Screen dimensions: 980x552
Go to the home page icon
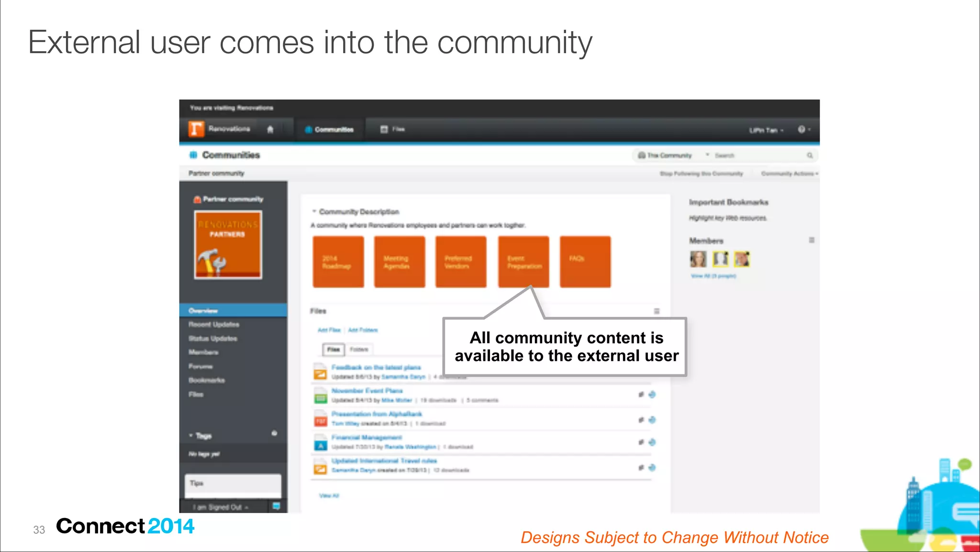270,129
